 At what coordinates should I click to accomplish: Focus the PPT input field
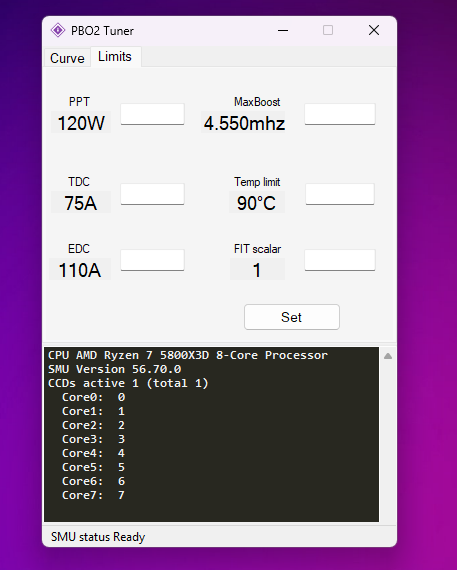(152, 114)
